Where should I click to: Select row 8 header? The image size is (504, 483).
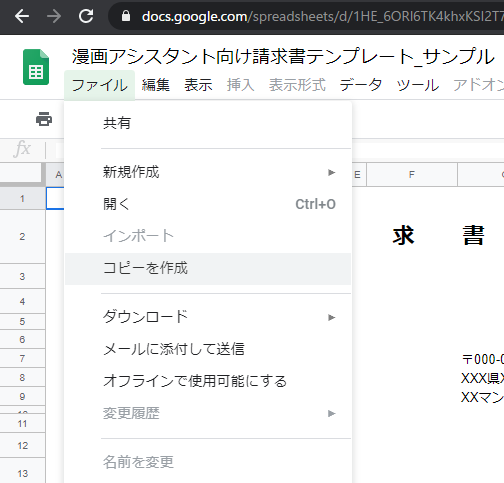coord(22,378)
